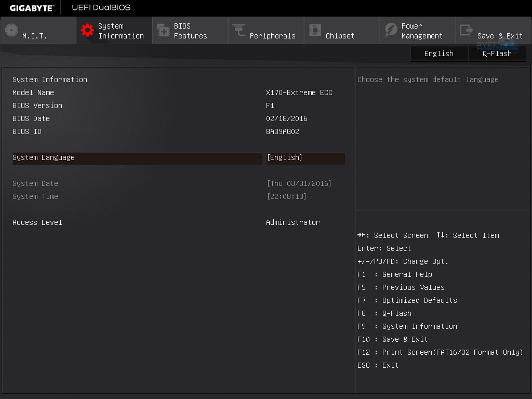Click the Peripherals tab icon
This screenshot has width=532, height=399.
coord(239,31)
